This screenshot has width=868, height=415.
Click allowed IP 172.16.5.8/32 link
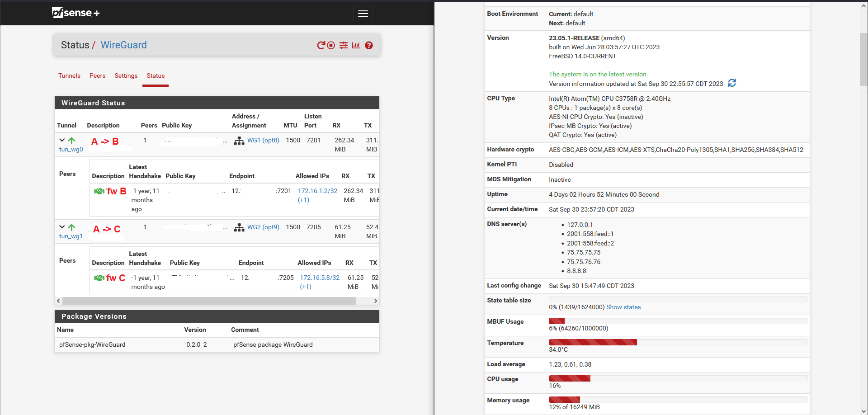pyautogui.click(x=320, y=278)
